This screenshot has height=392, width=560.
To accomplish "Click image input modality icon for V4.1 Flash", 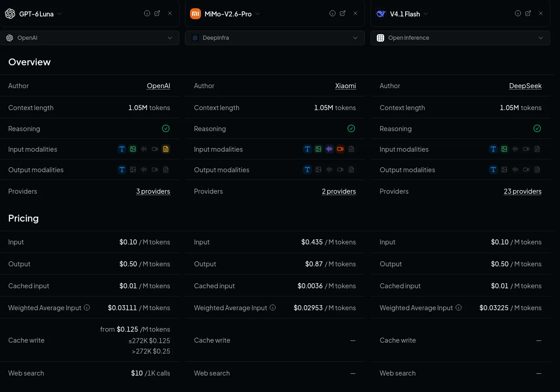I will coord(504,149).
